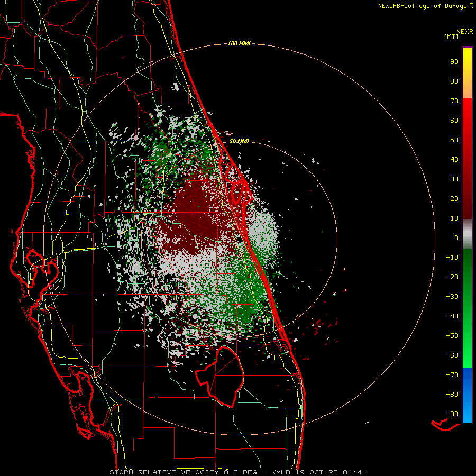Click the STORM RELATIVE VELOCITY product title
Image resolution: width=476 pixels, height=476 pixels.
tap(164, 472)
